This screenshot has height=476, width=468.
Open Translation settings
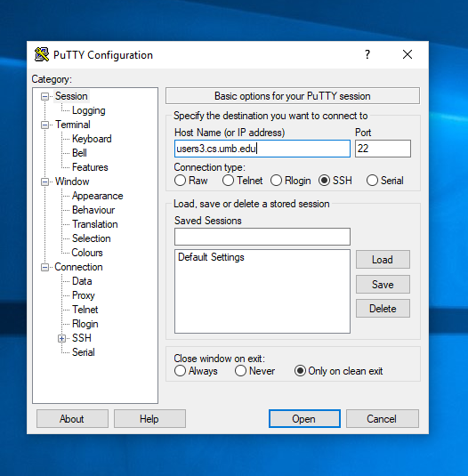94,224
